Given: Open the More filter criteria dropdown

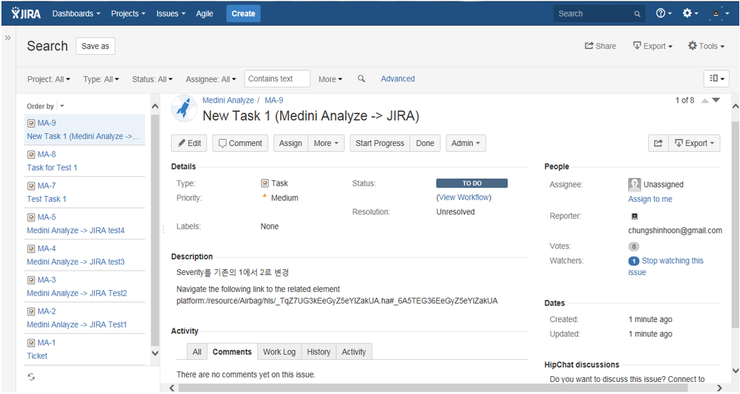Looking at the screenshot, I should click(x=330, y=79).
